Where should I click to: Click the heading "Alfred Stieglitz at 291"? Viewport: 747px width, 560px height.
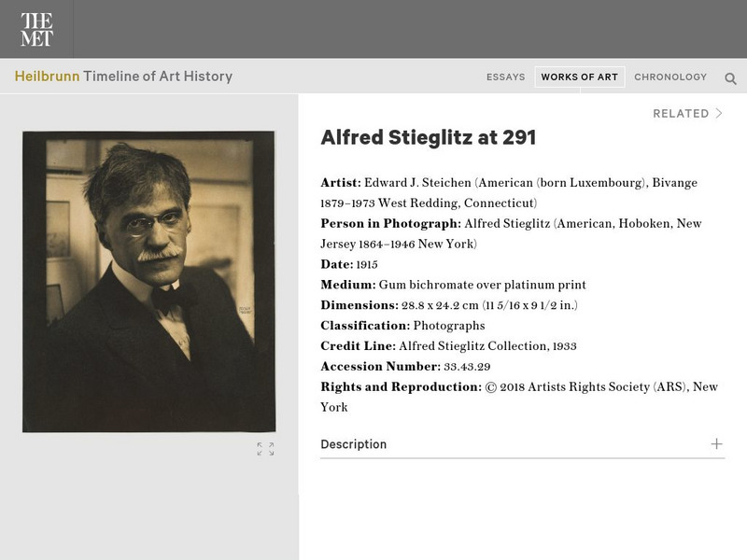pyautogui.click(x=428, y=138)
